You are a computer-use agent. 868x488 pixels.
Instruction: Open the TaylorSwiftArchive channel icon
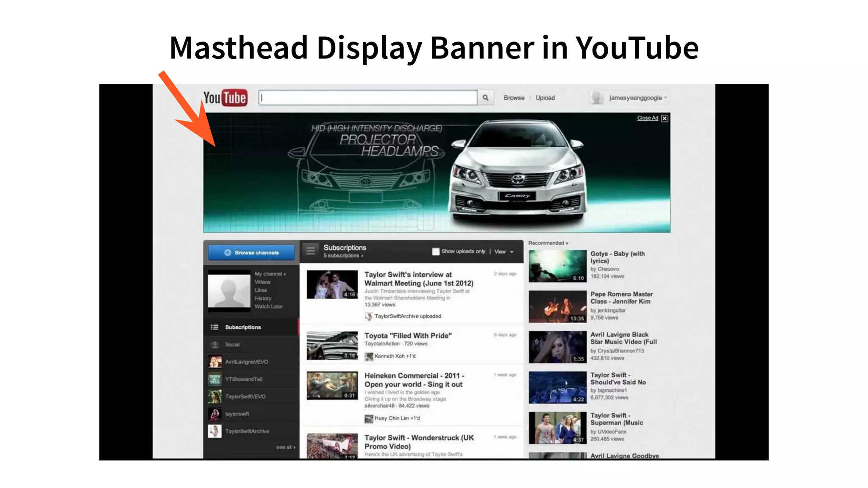215,431
